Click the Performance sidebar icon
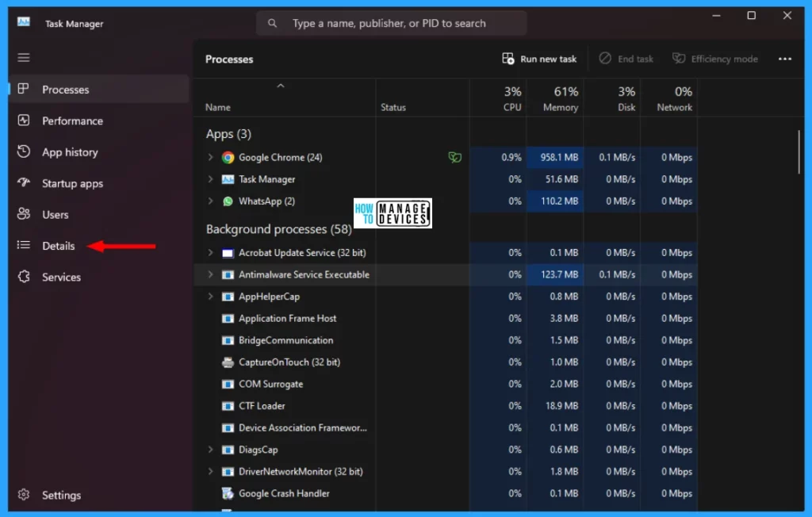Viewport: 812px width, 517px height. point(23,121)
